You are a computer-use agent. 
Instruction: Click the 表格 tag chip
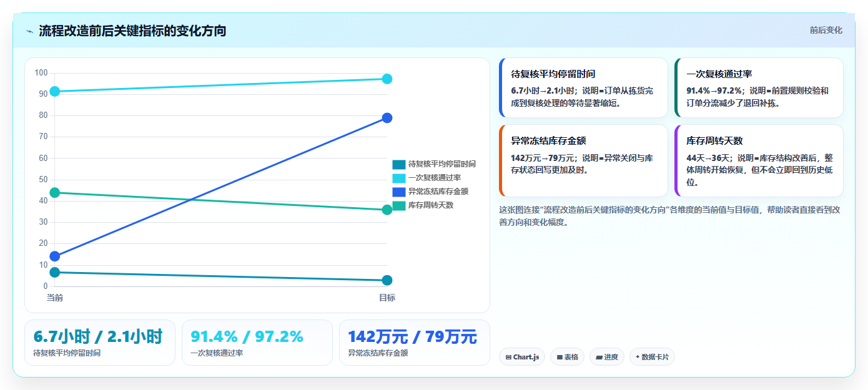[567, 357]
